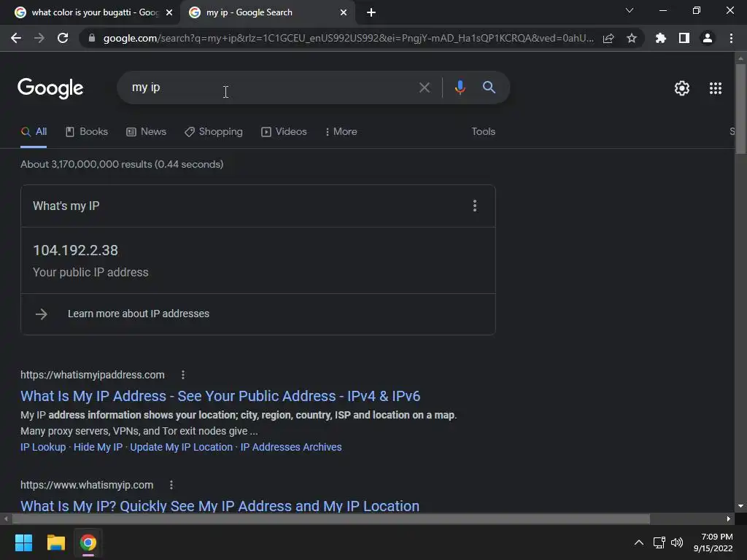The image size is (747, 560).
Task: Switch to News results
Action: (146, 132)
